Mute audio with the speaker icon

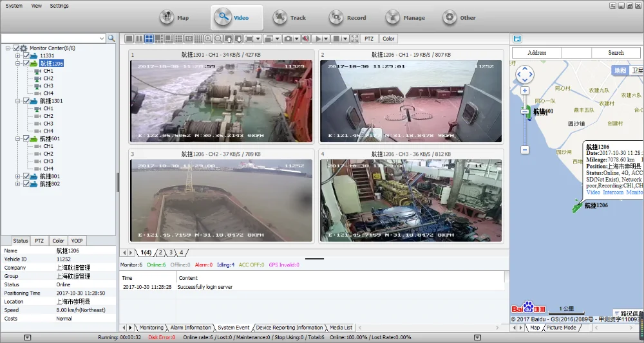(305, 39)
